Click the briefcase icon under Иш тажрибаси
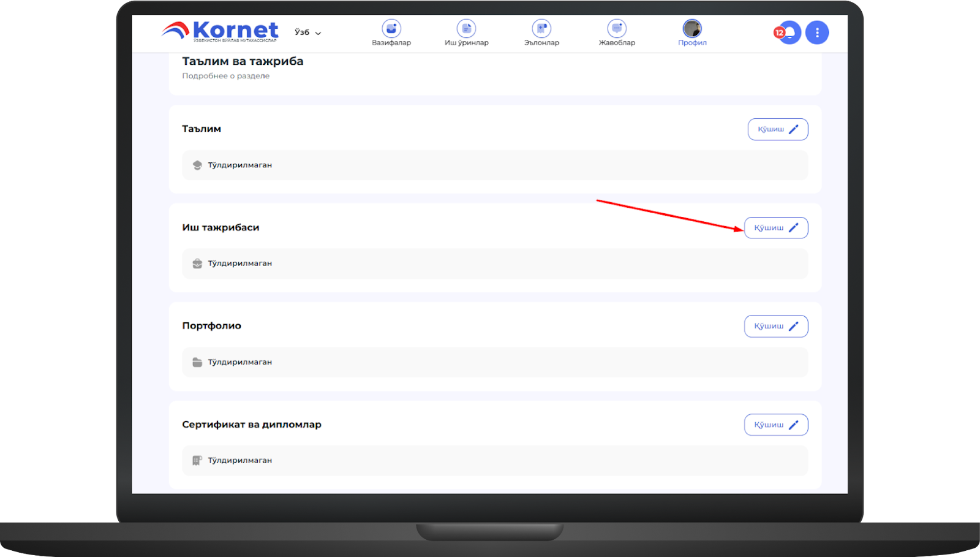The image size is (980, 557). pyautogui.click(x=197, y=263)
